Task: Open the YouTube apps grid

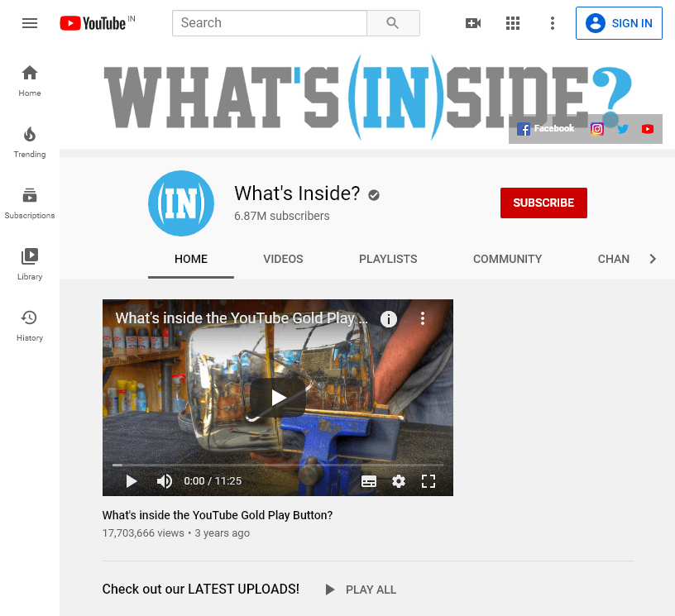Action: click(x=513, y=23)
